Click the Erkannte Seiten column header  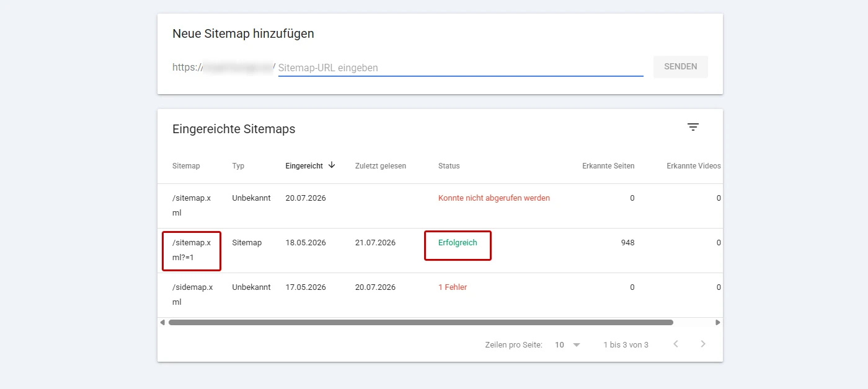[608, 166]
